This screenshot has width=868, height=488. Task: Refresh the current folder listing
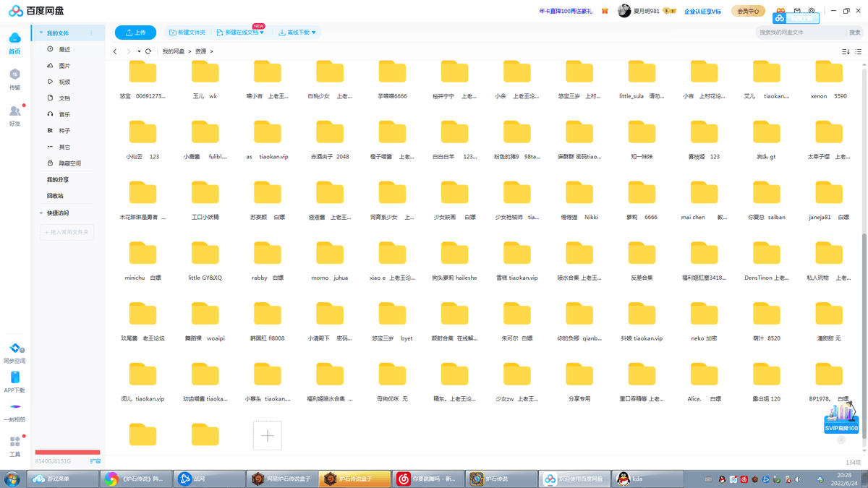click(148, 51)
